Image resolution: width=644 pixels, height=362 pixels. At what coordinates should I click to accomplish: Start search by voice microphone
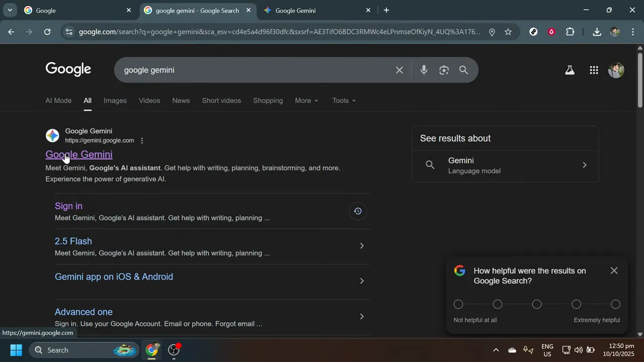[424, 70]
